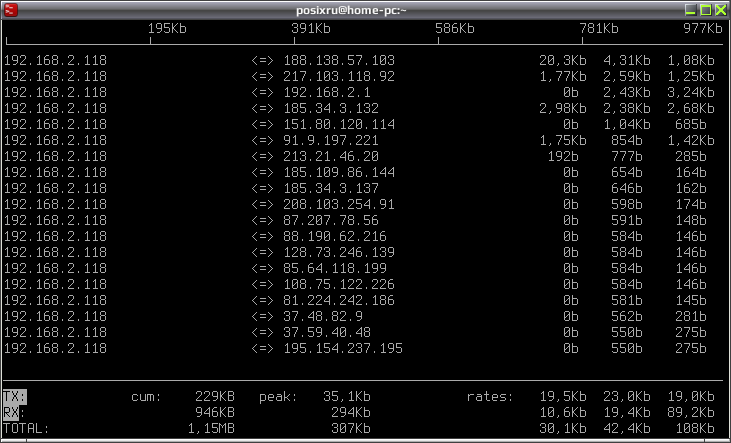Click the 3,24Kb rate value
The height and width of the screenshot is (443, 731).
coord(690,92)
